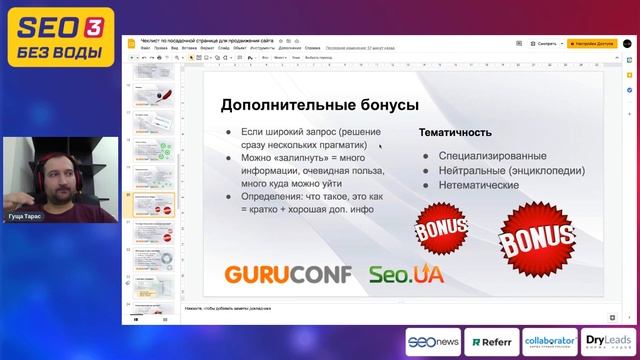Image resolution: width=640 pixels, height=360 pixels.
Task: Open the Вставка menu
Action: click(189, 48)
